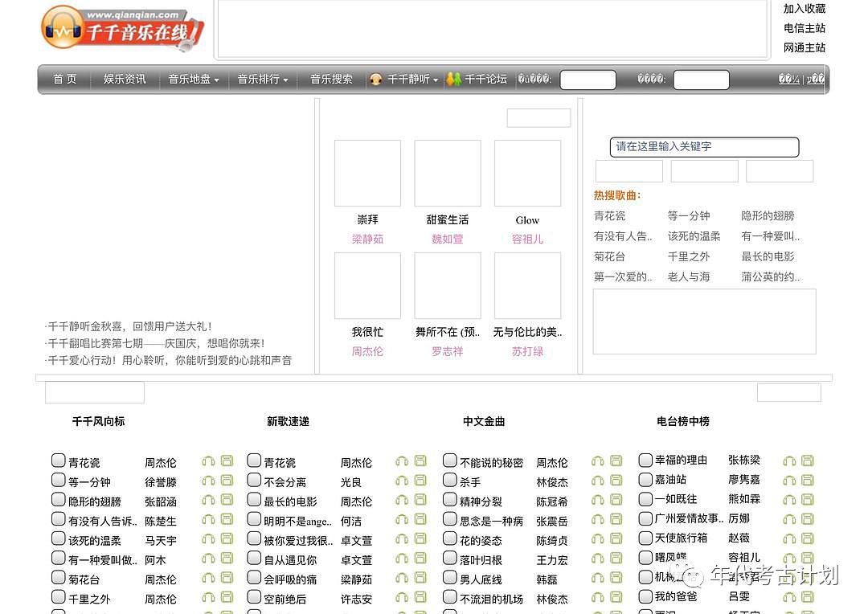Select the checkbox for 幸福的理由
The image size is (868, 614).
[645, 460]
